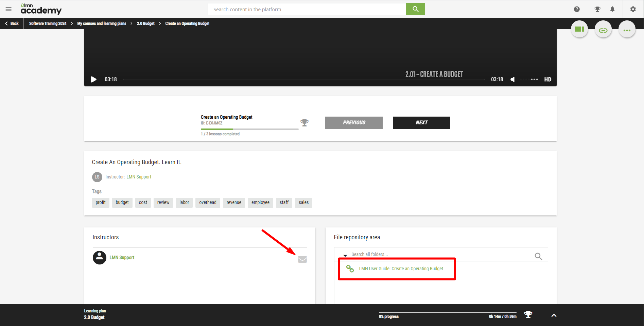Open the settings gear icon
This screenshot has height=326, width=644.
633,9
